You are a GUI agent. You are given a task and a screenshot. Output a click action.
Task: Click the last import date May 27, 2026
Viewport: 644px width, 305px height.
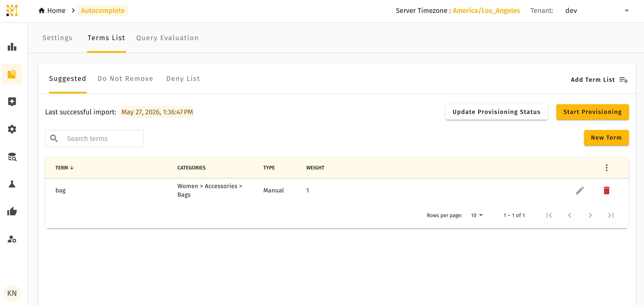157,112
